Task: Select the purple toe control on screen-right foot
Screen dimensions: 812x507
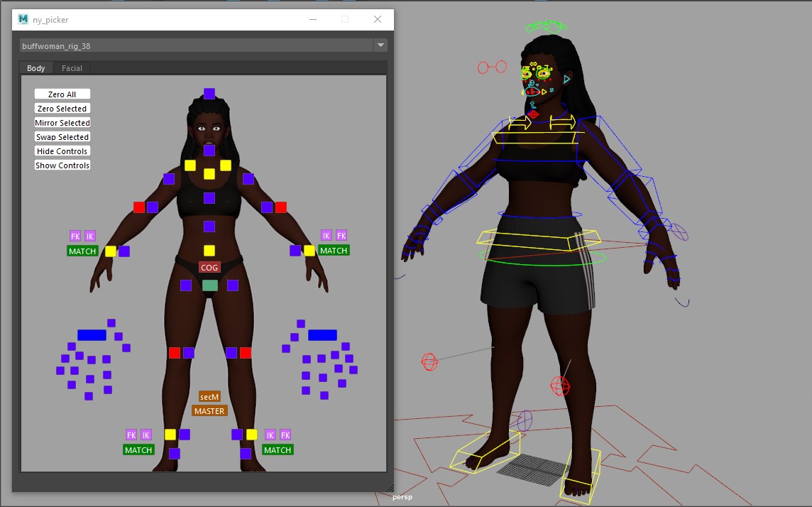Action: tap(246, 454)
